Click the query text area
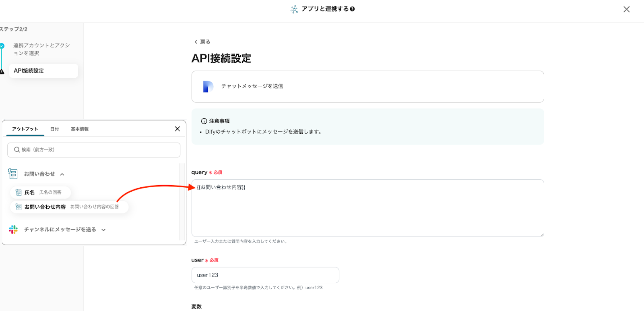The width and height of the screenshot is (644, 311). click(x=367, y=208)
